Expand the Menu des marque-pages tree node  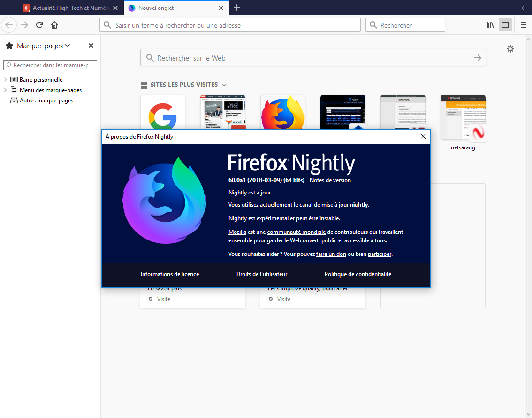6,90
